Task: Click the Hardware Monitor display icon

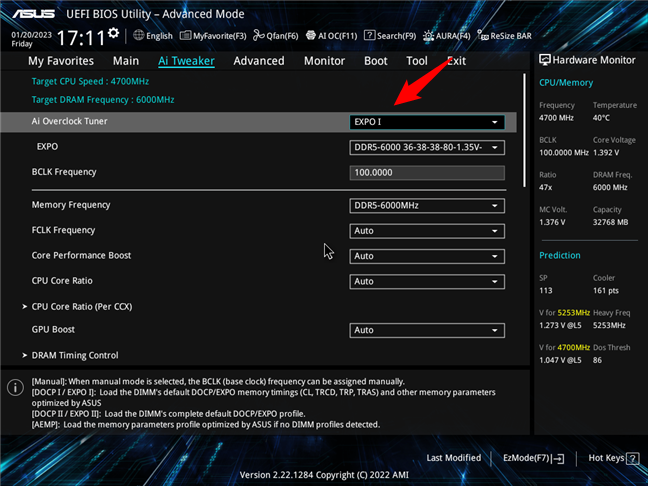Action: [545, 60]
